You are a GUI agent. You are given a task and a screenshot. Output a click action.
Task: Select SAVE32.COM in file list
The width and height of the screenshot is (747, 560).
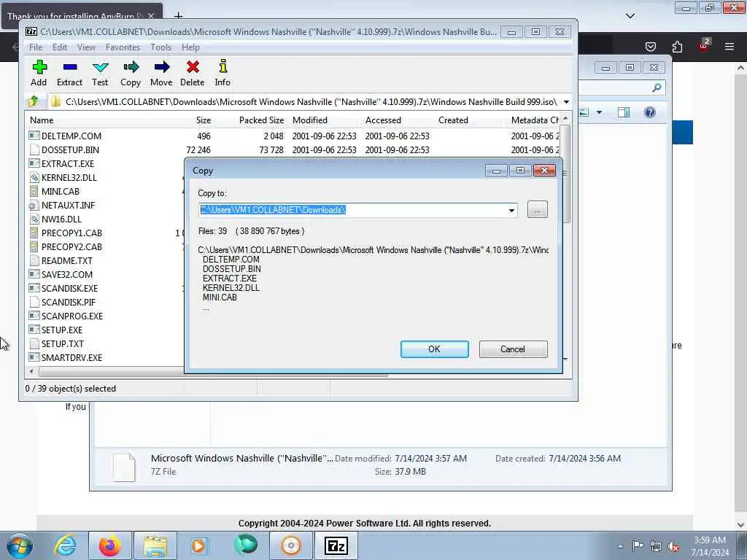pyautogui.click(x=67, y=274)
